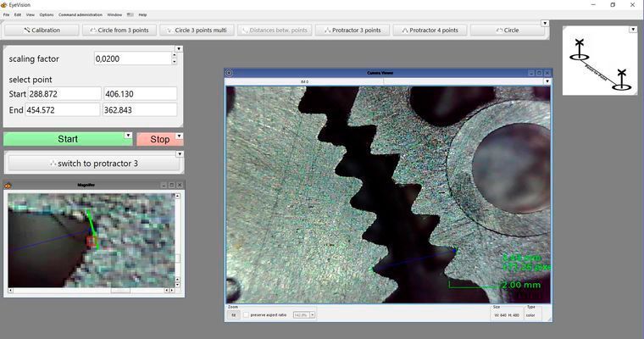
Task: Select the IM 0 tab in Camera Viewer
Action: point(304,81)
